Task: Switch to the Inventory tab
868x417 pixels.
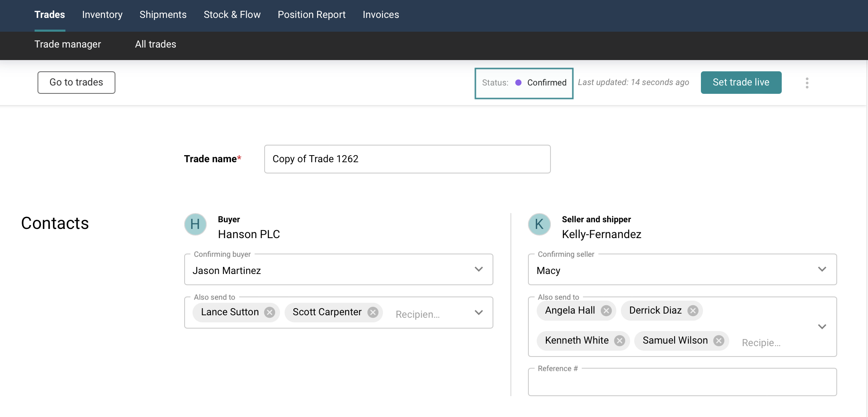Action: 102,15
